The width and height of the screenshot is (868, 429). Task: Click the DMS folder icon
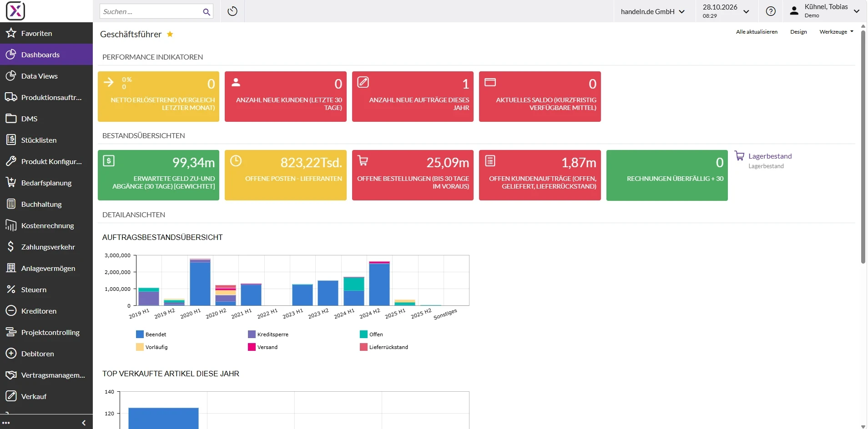(11, 119)
